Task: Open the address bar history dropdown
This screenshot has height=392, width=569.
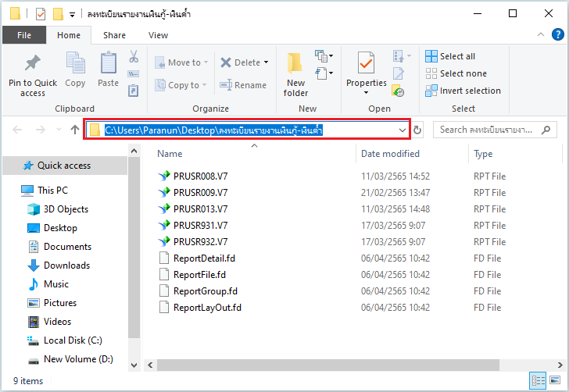Action: point(402,130)
